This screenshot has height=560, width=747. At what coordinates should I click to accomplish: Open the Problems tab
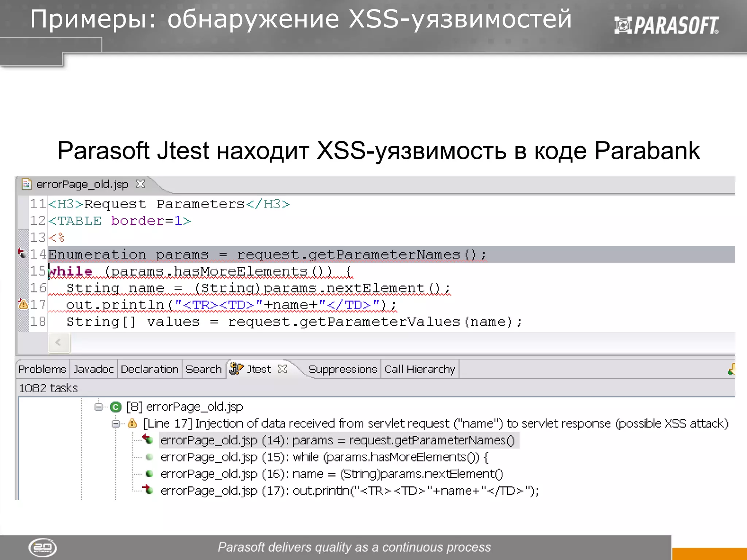coord(42,369)
